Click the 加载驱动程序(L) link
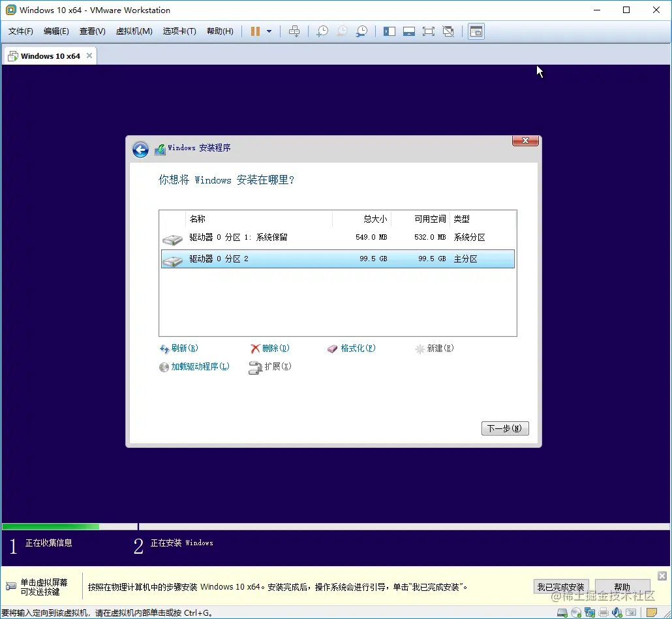The height and width of the screenshot is (619, 672). (x=194, y=367)
